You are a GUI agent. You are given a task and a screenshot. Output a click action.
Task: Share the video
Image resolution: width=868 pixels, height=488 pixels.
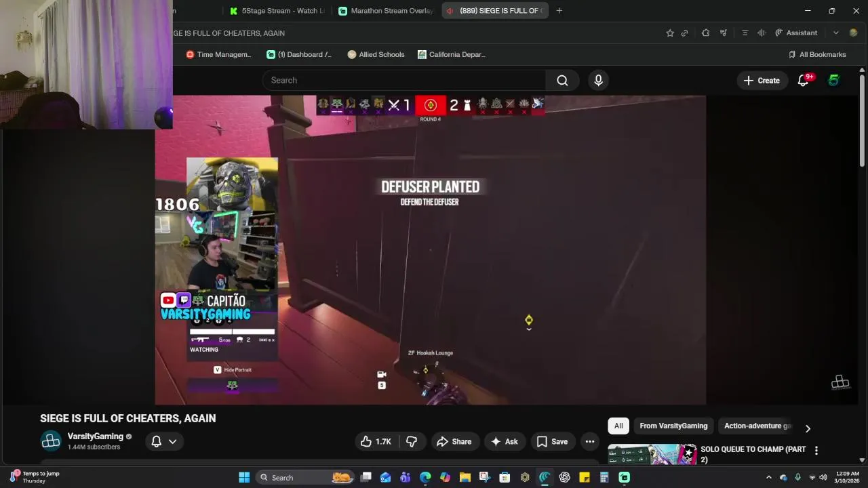click(454, 441)
